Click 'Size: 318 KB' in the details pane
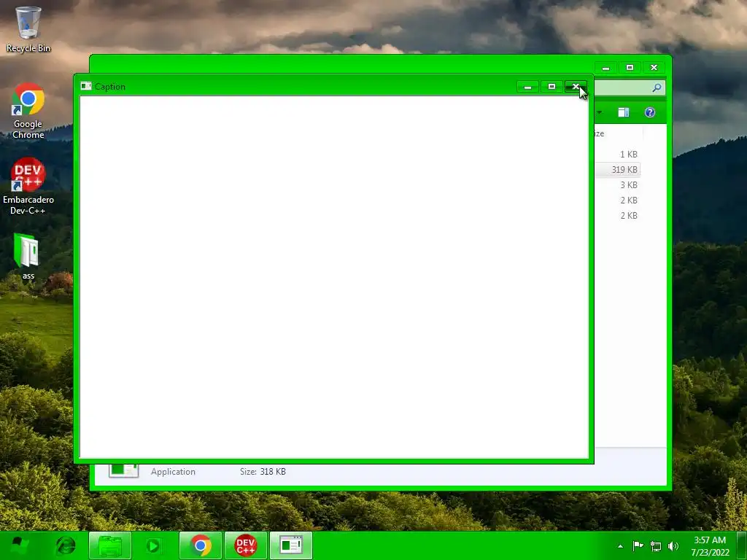The height and width of the screenshot is (560, 747). click(263, 472)
